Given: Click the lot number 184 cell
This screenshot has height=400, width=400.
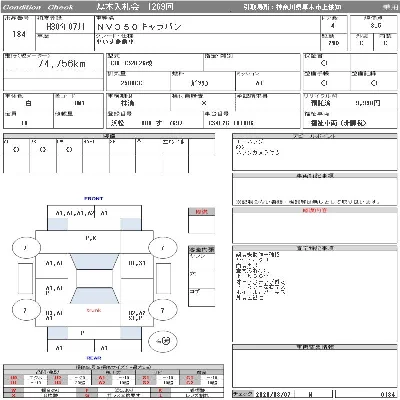Looking at the screenshot, I should click(x=19, y=34).
